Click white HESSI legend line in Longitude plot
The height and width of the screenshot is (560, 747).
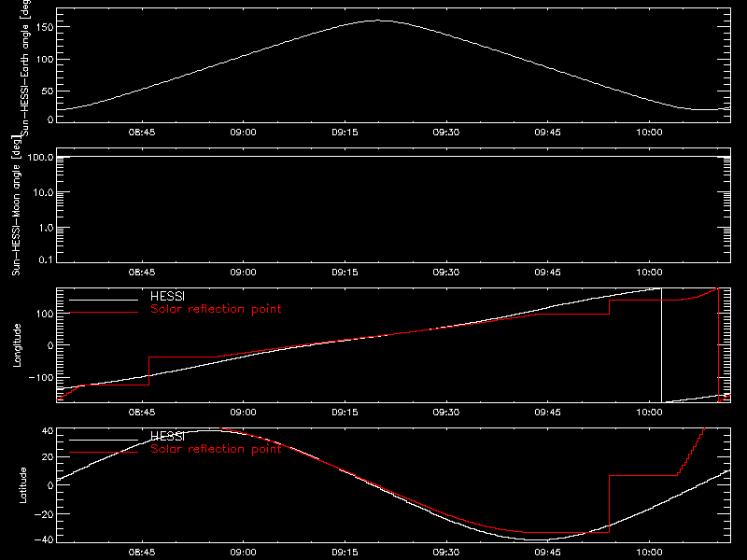tap(104, 300)
